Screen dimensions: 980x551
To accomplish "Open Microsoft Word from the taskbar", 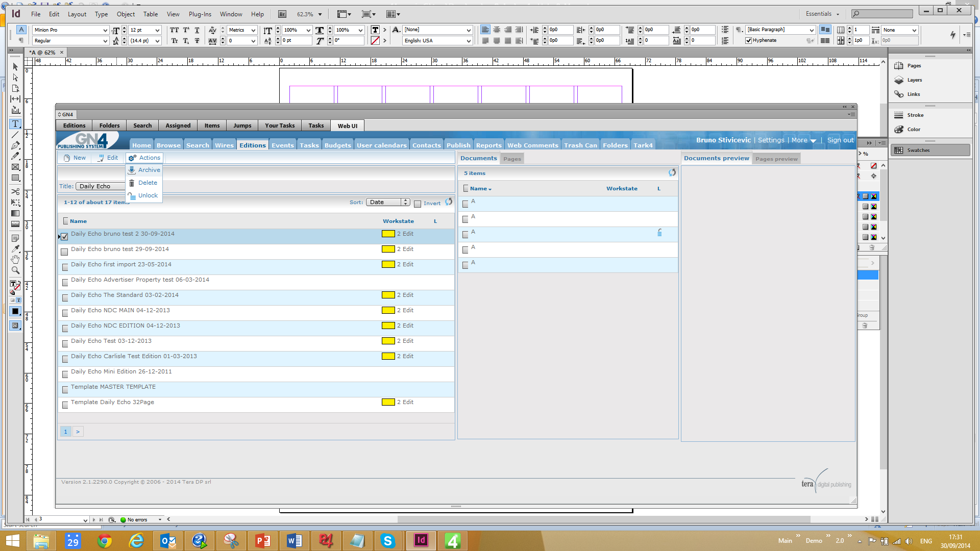I will (295, 540).
